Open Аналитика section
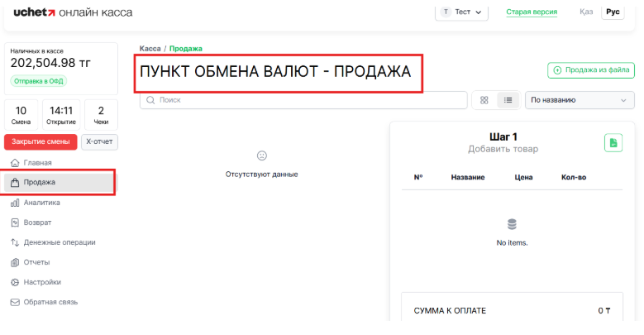This screenshot has height=335, width=644. [42, 203]
